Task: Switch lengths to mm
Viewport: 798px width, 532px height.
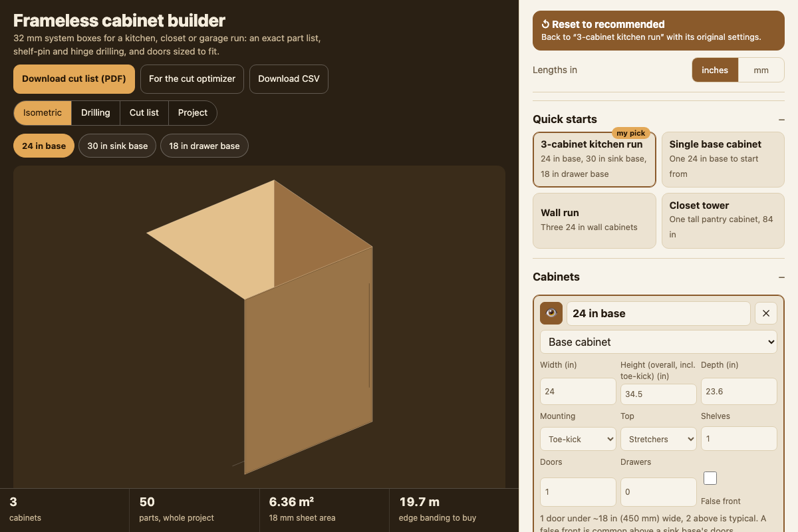Action: click(x=761, y=70)
